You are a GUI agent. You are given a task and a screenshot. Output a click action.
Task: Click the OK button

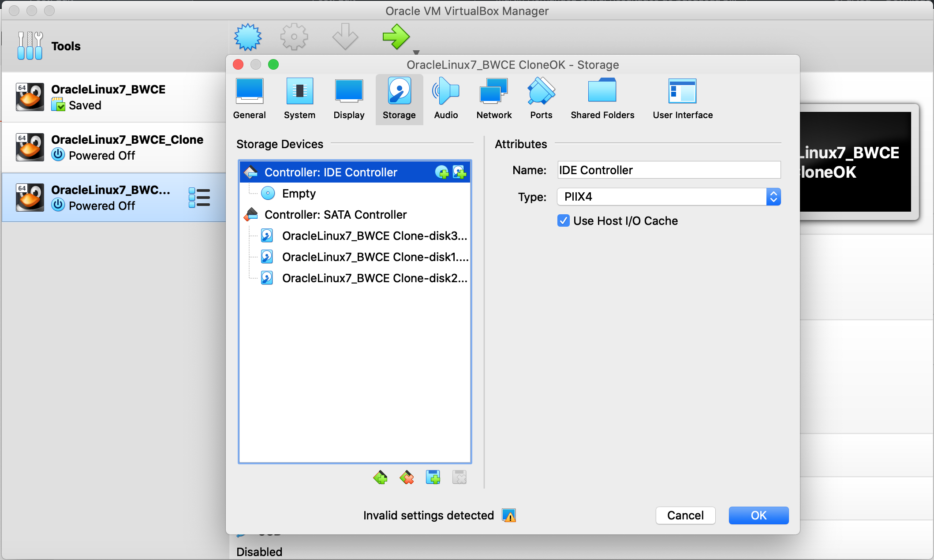(758, 515)
